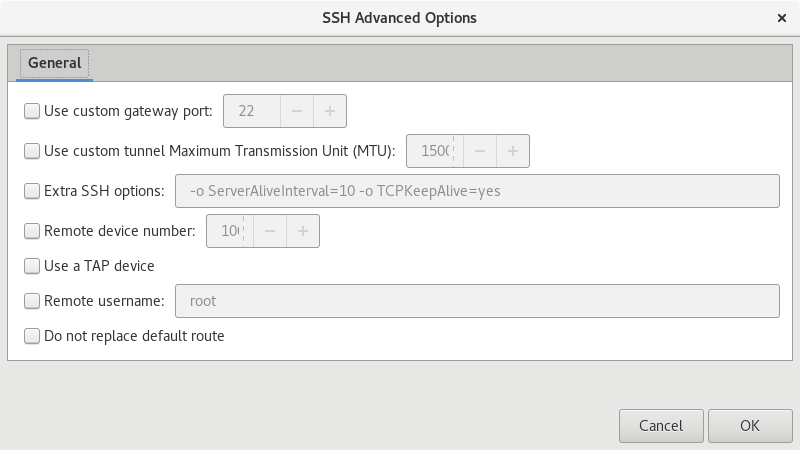This screenshot has height=450, width=800.
Task: Tick the Extra SSH options checkbox
Action: point(32,191)
